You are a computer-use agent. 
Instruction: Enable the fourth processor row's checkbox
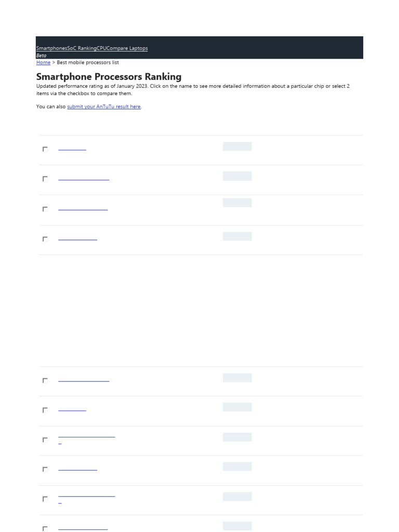[x=45, y=239]
